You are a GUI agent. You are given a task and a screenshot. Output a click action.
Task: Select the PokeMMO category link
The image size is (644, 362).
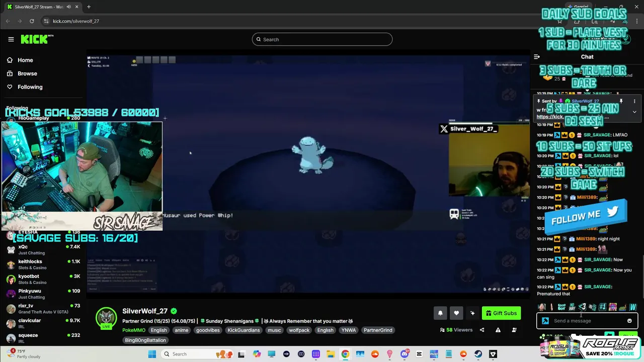134,330
